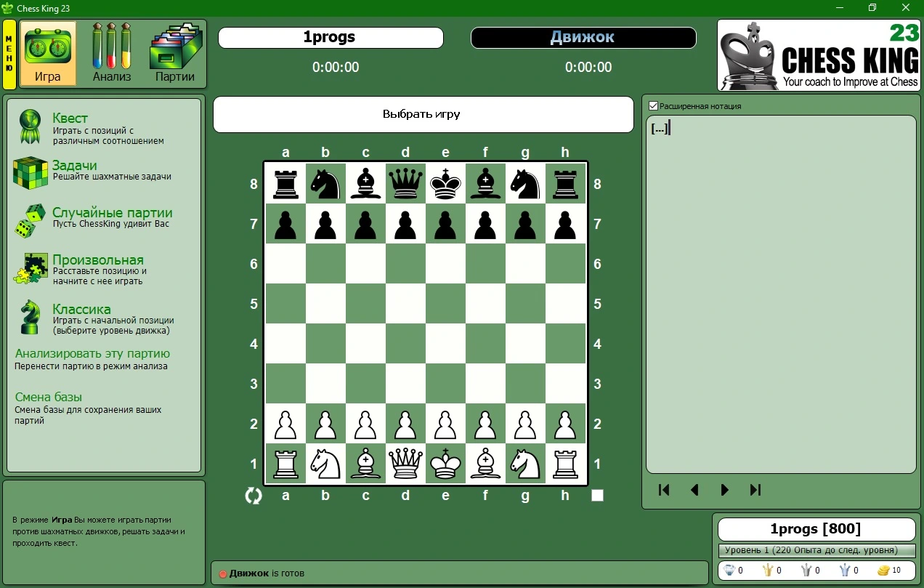
Task: Click the Движок clock 0:00:00
Action: coord(588,68)
